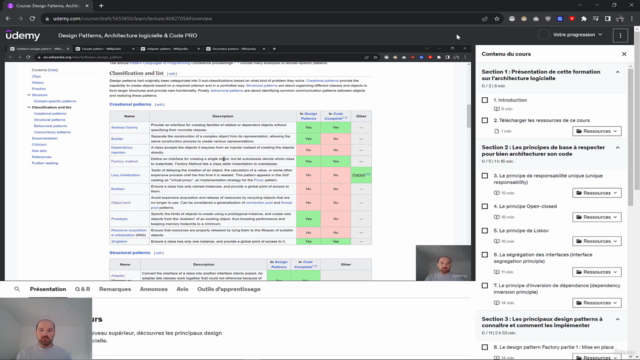Collapse Section 1 Présentation de cette formation

pos(618,72)
